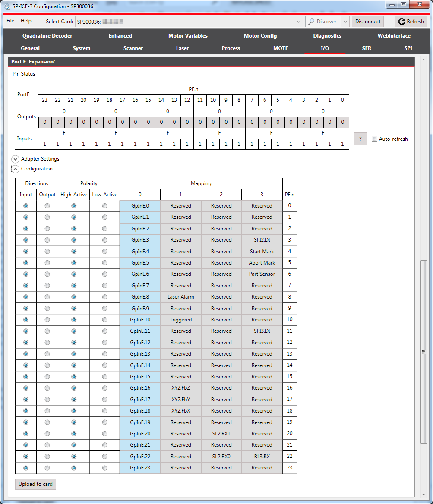Select the SPI3.DI mapping cell

click(262, 331)
